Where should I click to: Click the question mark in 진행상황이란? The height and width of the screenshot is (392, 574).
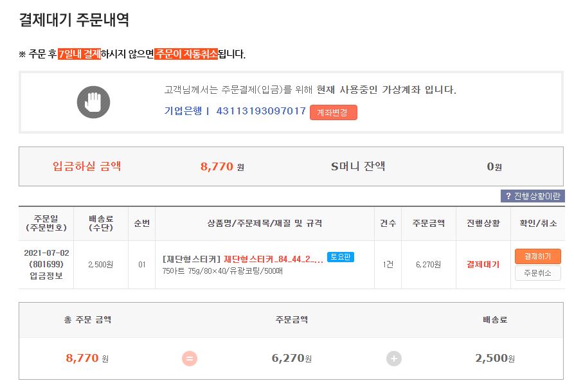[508, 197]
